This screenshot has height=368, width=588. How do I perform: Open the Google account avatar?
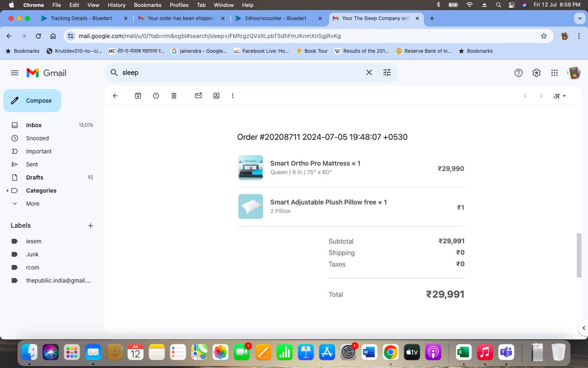574,73
